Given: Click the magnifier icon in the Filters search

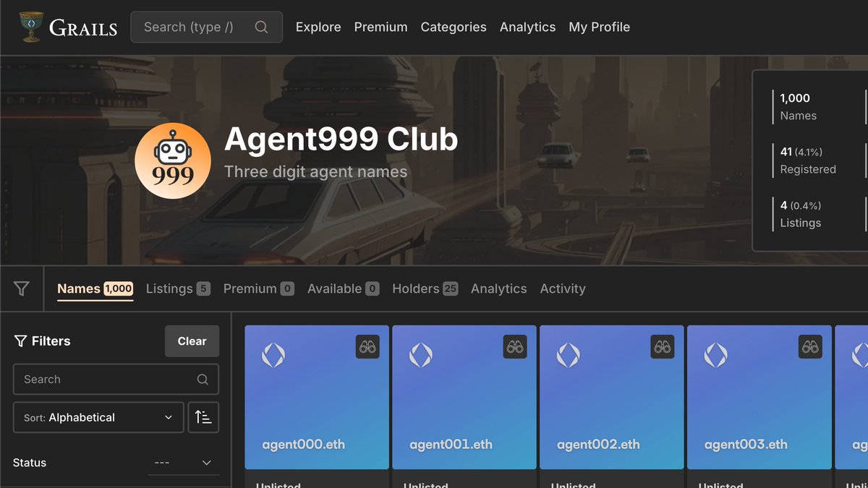Looking at the screenshot, I should tap(203, 380).
